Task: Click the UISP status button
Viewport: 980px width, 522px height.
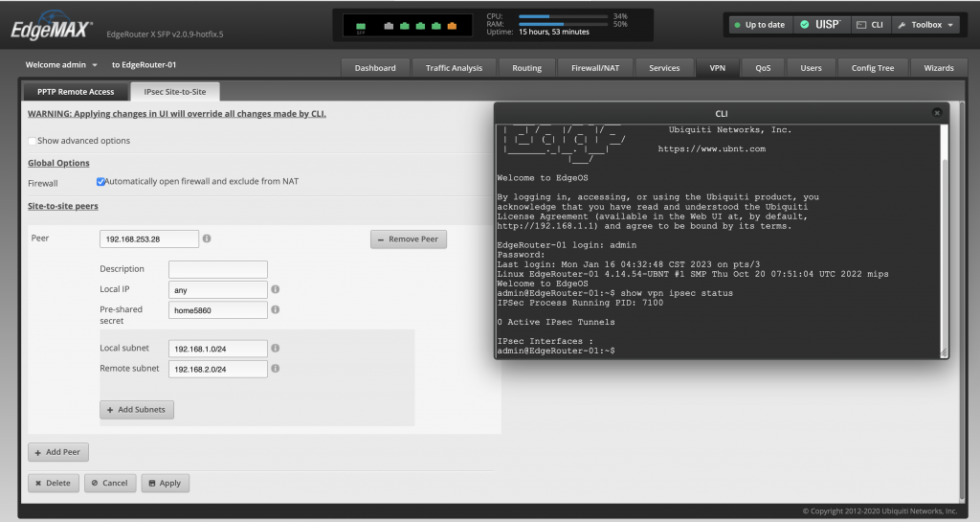Action: [820, 24]
